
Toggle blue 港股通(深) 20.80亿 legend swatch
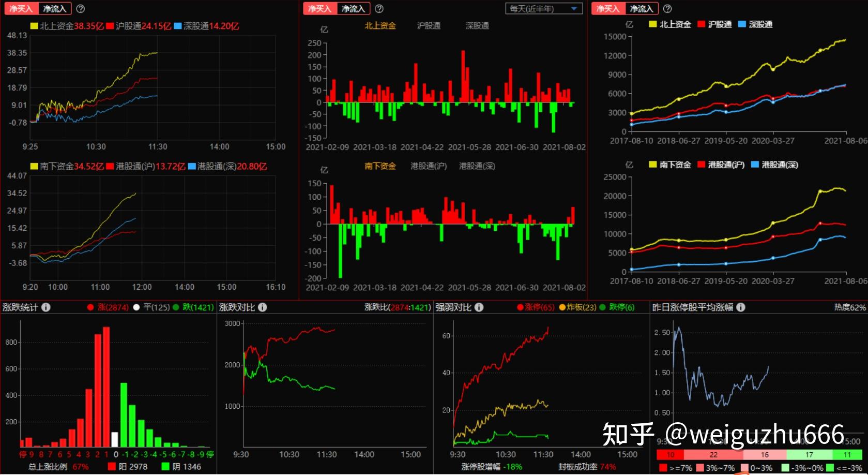point(192,166)
